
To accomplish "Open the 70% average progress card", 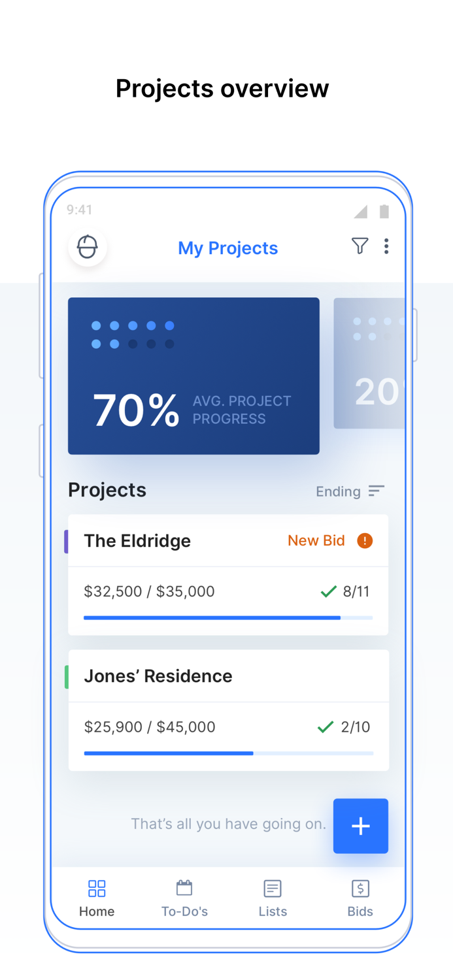I will click(193, 376).
